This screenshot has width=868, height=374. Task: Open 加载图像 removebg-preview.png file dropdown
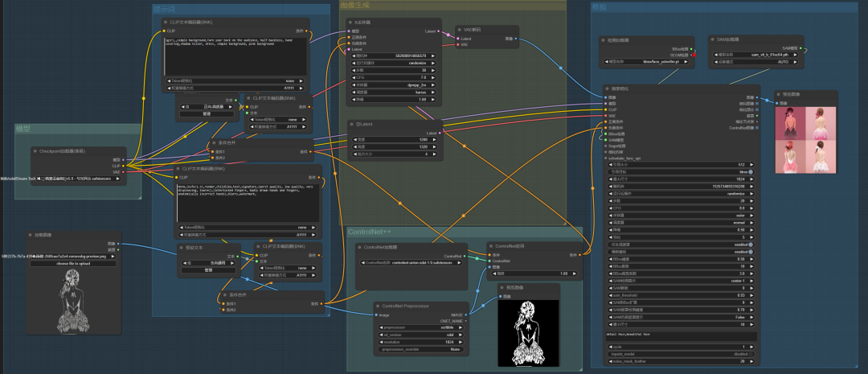pyautogui.click(x=73, y=257)
